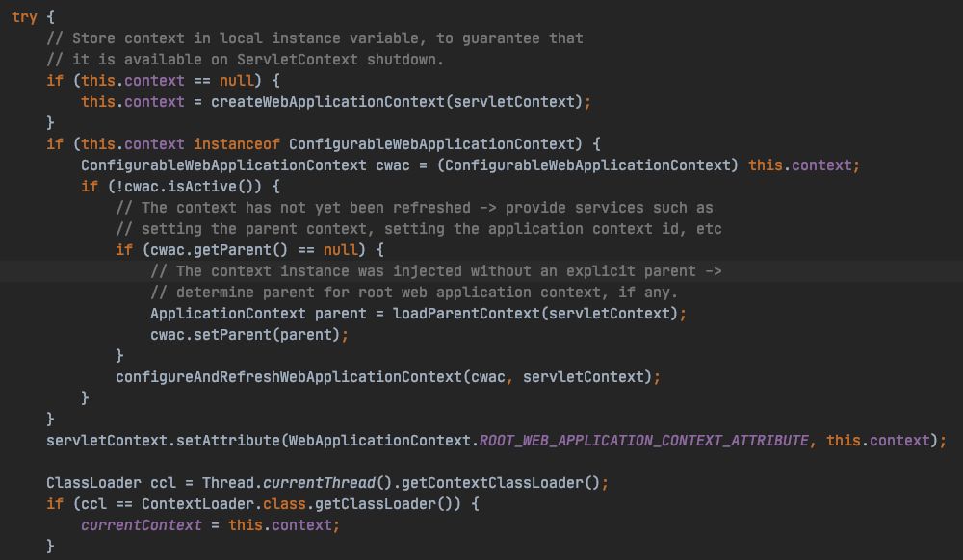The height and width of the screenshot is (560, 963).
Task: Click the variable name 'cwac' in the declaration
Action: [x=393, y=165]
